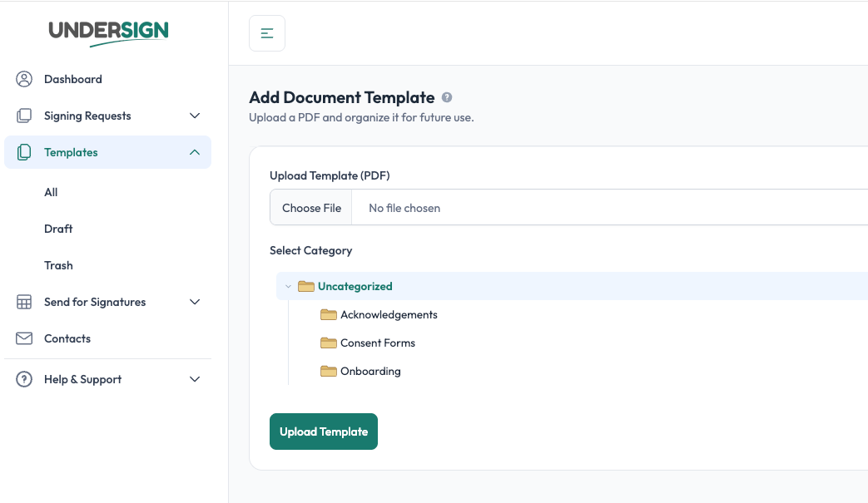The width and height of the screenshot is (868, 503).
Task: Expand Send for Signatures chevron
Action: coord(195,302)
